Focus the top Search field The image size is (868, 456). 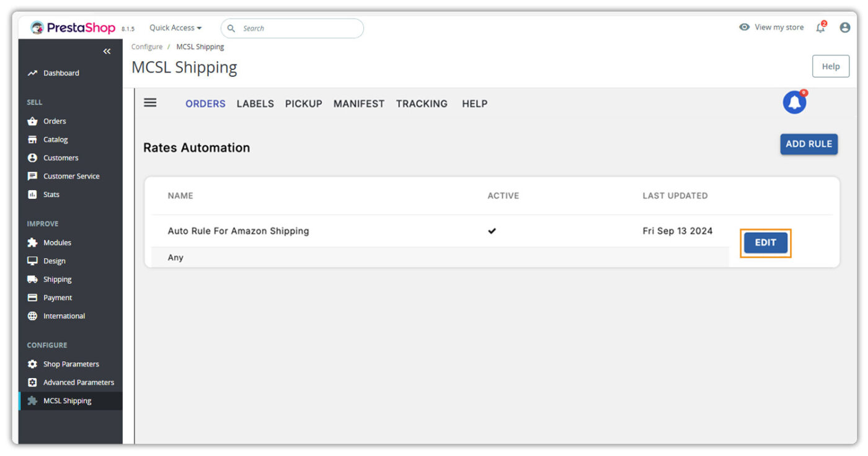coord(292,28)
